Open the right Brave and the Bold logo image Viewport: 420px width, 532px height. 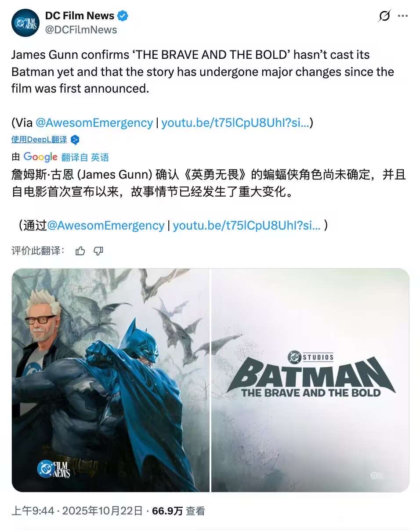pos(310,380)
